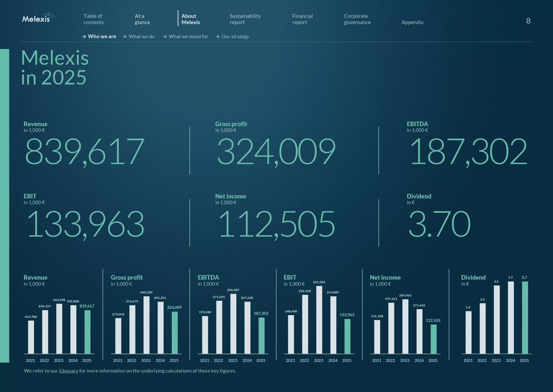Click the 2022 Dividend bar labeled 2.6
Viewport: 553px width, 392px height.
[483, 328]
